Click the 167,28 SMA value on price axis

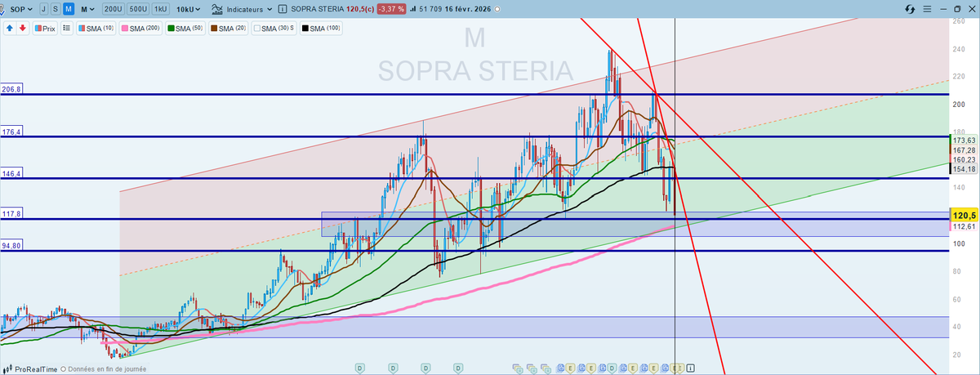pos(964,150)
